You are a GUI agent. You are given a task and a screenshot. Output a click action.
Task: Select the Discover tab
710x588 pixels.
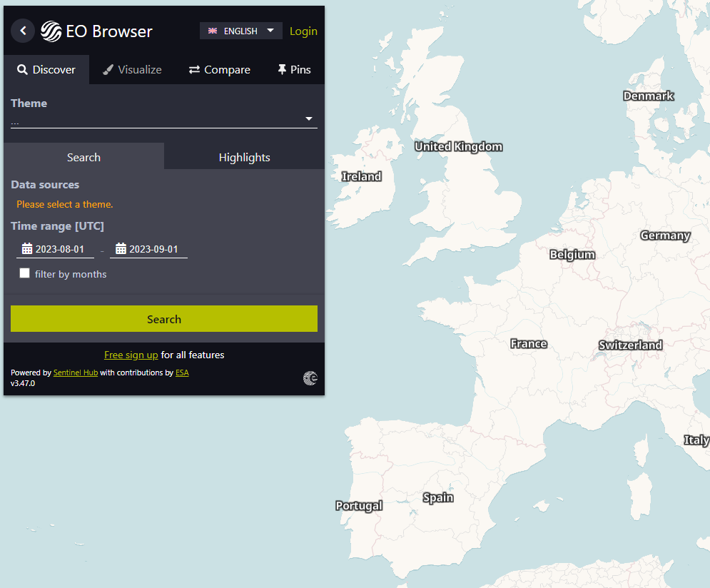[46, 70]
